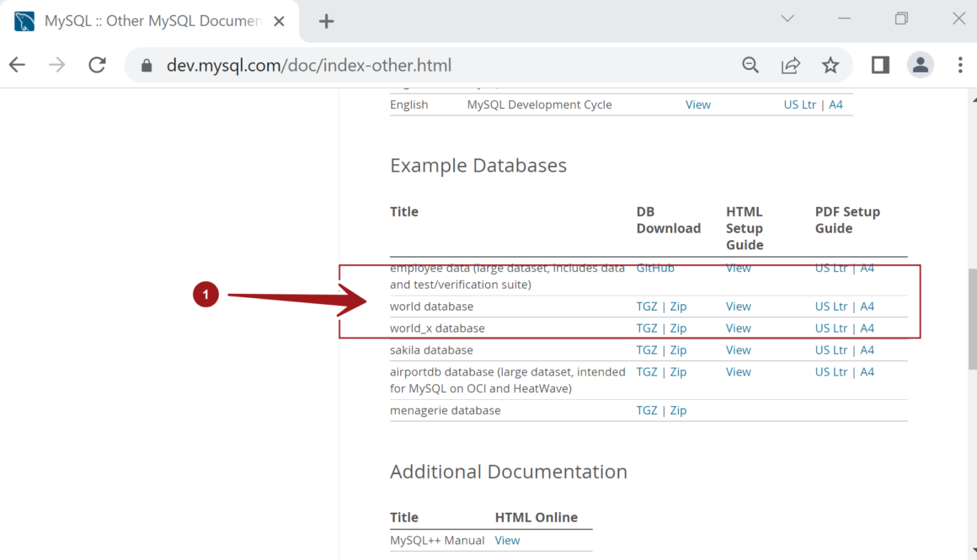
Task: Reload the page with refresh icon
Action: pyautogui.click(x=97, y=65)
